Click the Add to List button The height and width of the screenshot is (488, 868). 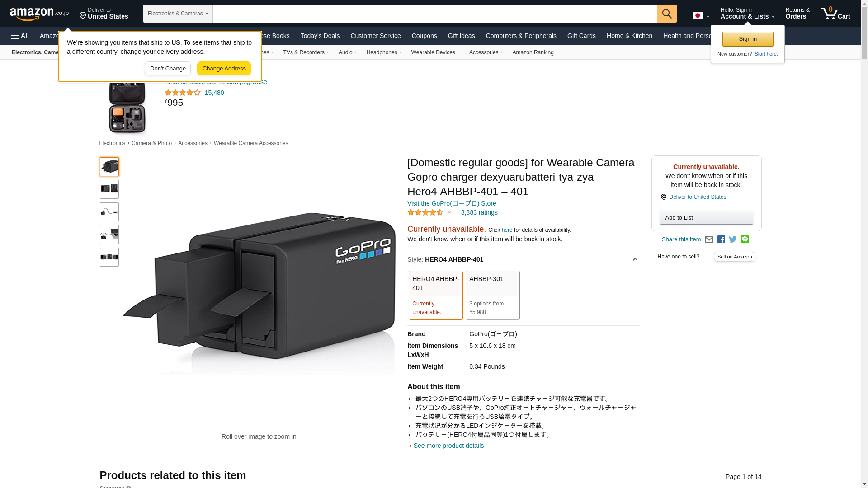[706, 218]
